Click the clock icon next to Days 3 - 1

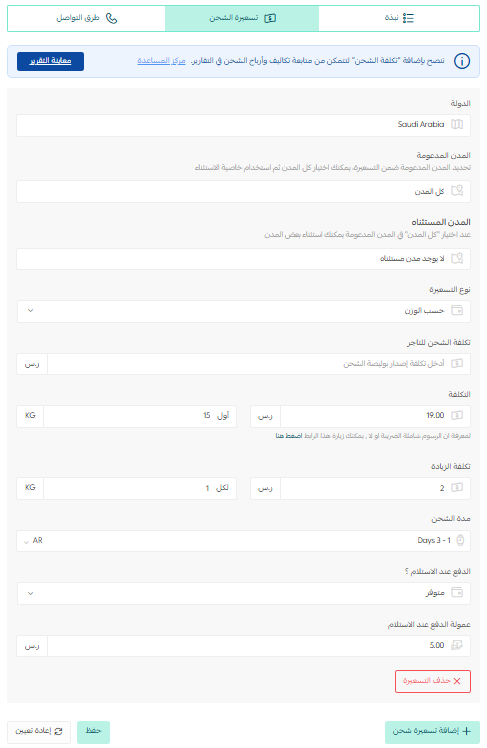coord(460,540)
